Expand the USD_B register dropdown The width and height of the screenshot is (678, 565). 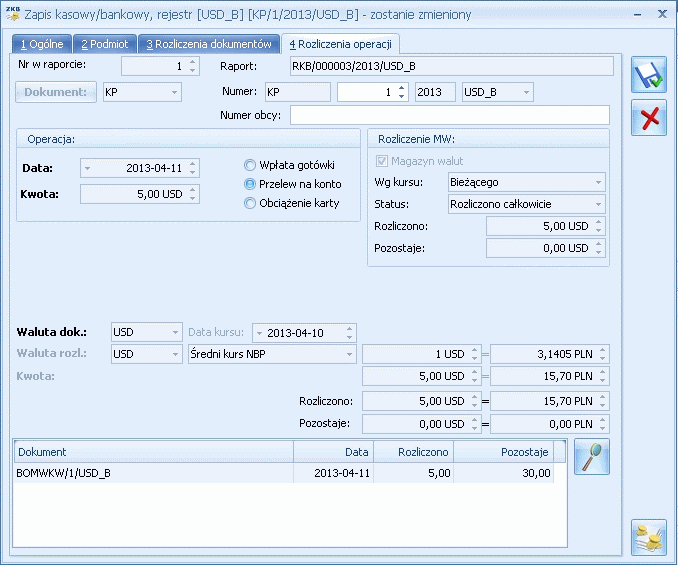(497, 92)
